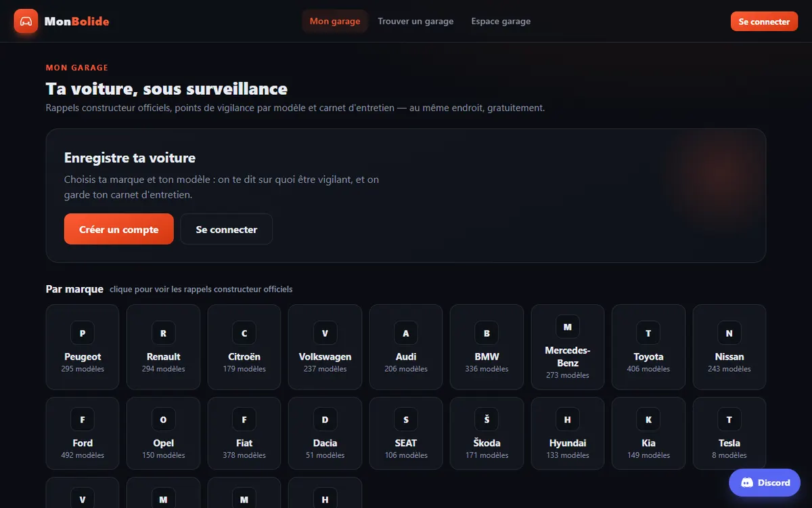Click the "8 modèles" count under Tesla
The image size is (812, 508).
click(x=729, y=455)
